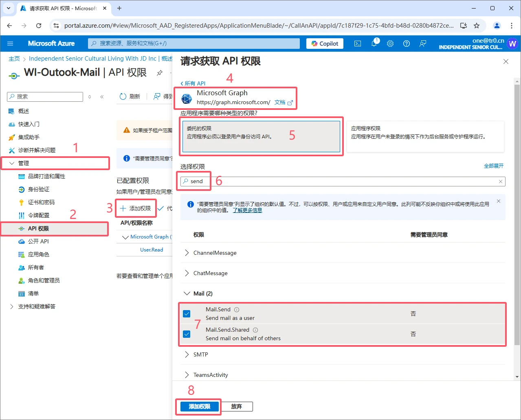The height and width of the screenshot is (420, 521).
Task: Click the refresh icon in toolbar
Action: click(123, 96)
